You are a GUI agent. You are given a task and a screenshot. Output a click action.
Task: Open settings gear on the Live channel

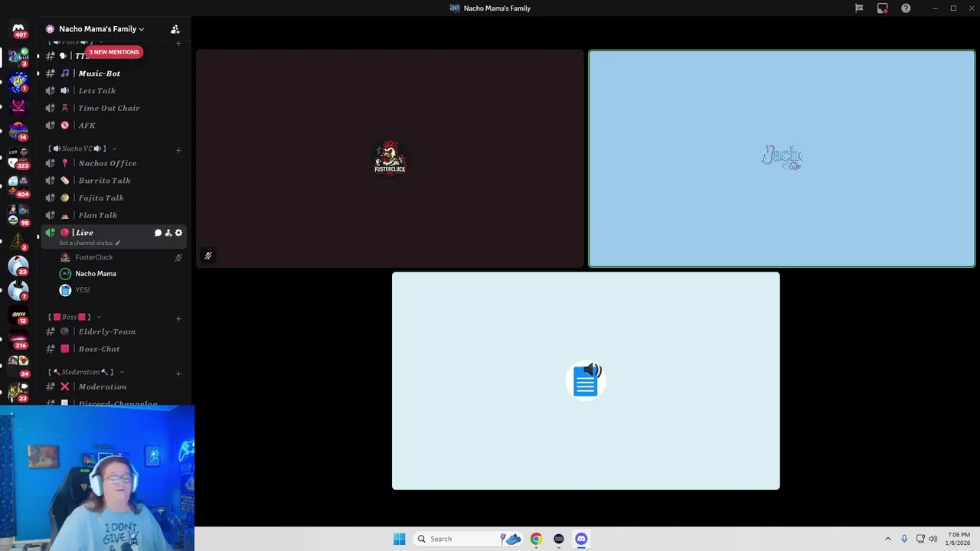(x=178, y=233)
